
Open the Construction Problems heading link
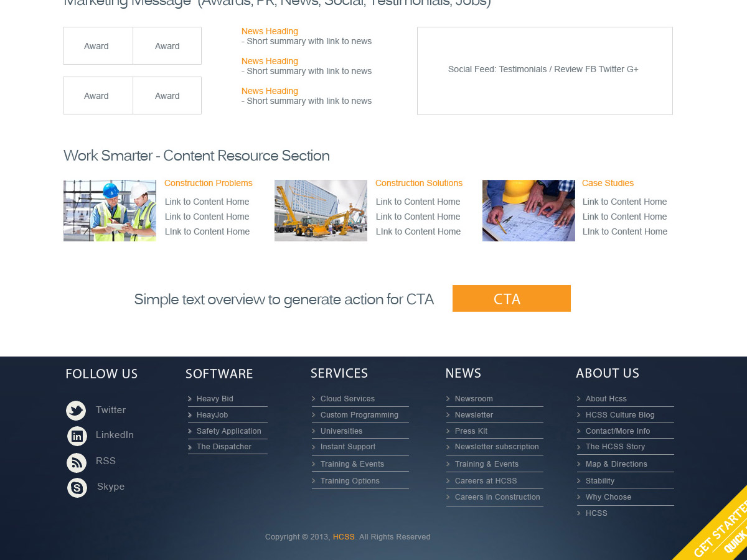click(209, 183)
